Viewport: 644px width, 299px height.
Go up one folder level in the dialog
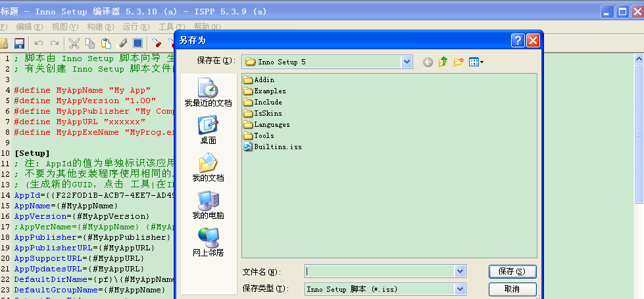tap(443, 62)
